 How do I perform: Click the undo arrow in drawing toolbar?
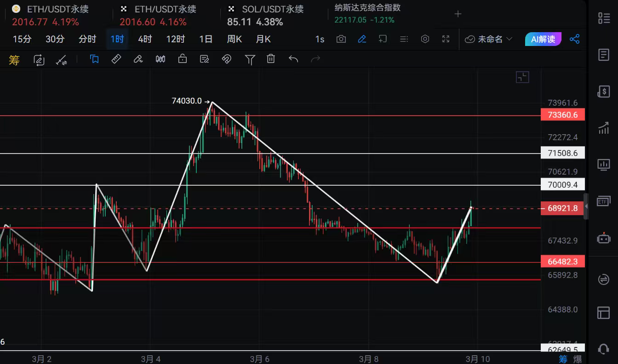click(293, 59)
